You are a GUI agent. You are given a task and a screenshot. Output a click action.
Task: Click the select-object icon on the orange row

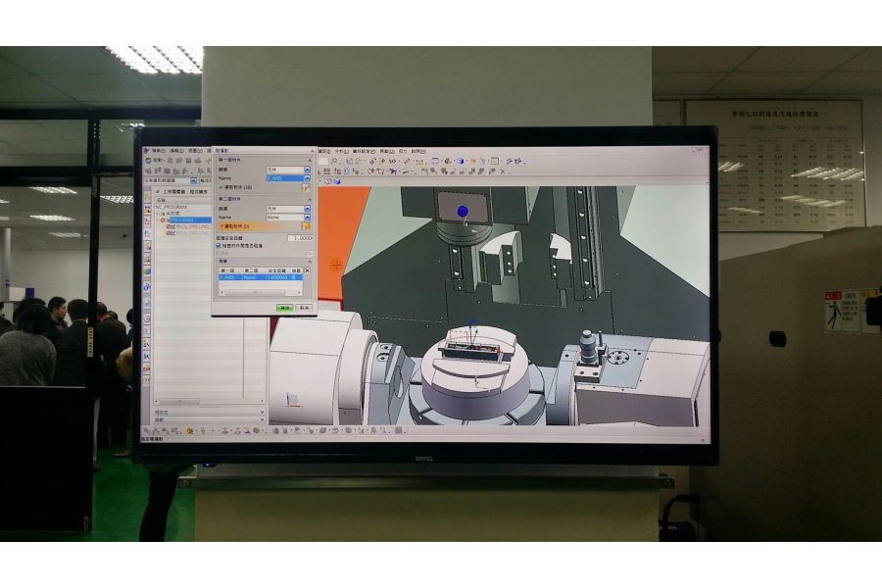click(306, 226)
